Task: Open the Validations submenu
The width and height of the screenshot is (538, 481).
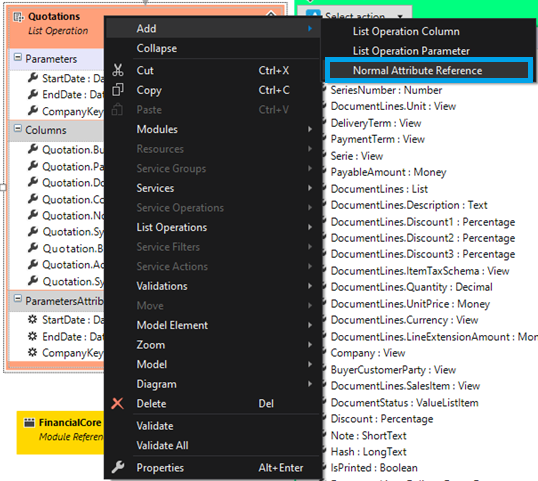Action: [213, 286]
